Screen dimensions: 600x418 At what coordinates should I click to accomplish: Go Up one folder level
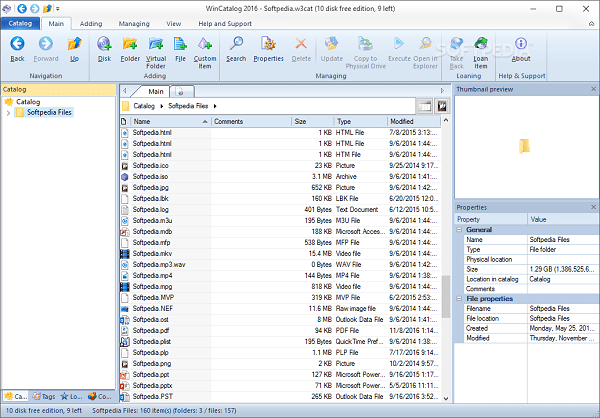[x=74, y=44]
